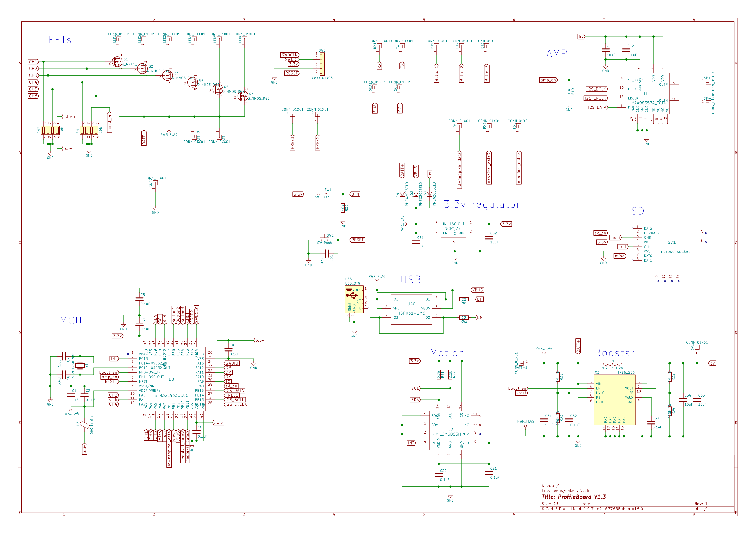756x534 pixels.
Task: Select the amp_en label in AMP section
Action: 548,80
